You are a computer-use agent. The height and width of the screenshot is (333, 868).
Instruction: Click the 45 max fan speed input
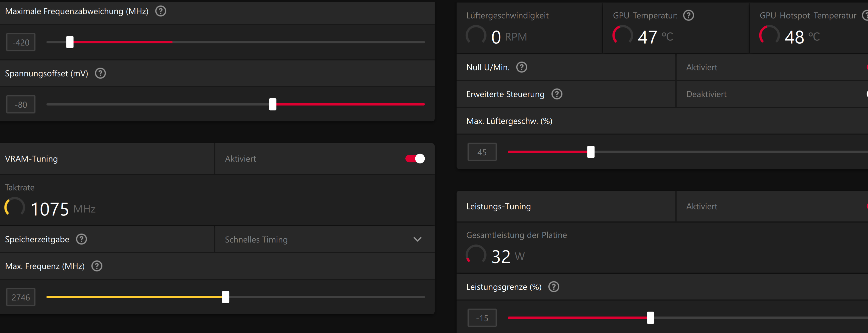(x=482, y=152)
